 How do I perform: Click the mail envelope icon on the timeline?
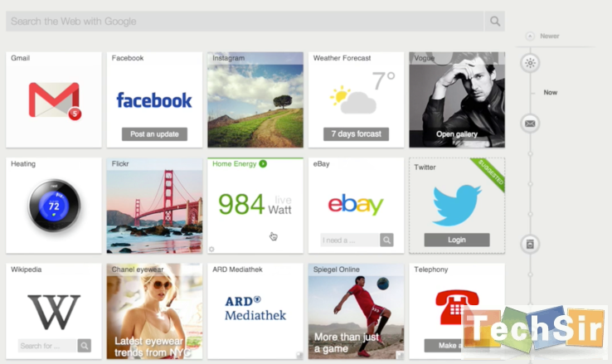[x=530, y=124]
